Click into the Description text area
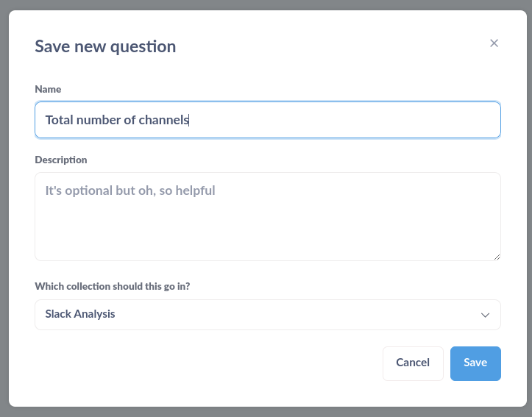Image resolution: width=532 pixels, height=417 pixels. point(268,217)
